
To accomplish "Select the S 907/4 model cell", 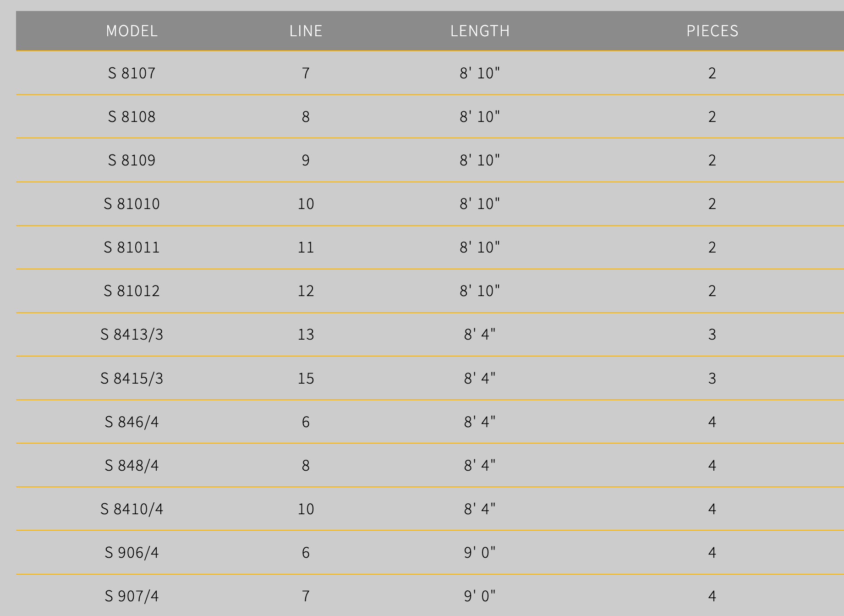I will tap(132, 596).
